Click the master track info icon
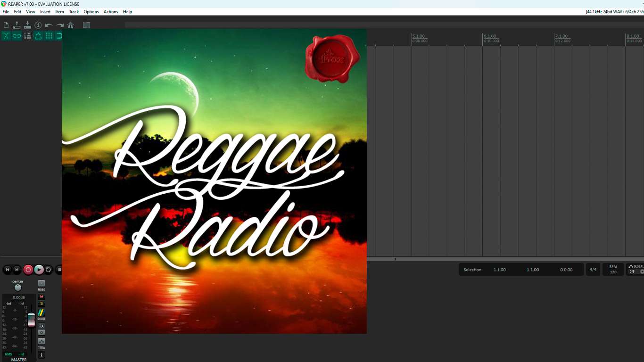This screenshot has width=644, height=362. point(41,355)
